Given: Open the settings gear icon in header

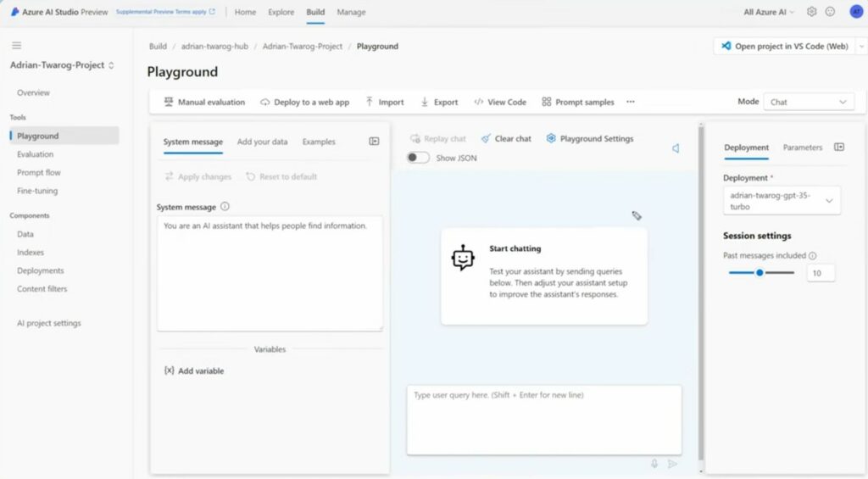Looking at the screenshot, I should tap(811, 12).
